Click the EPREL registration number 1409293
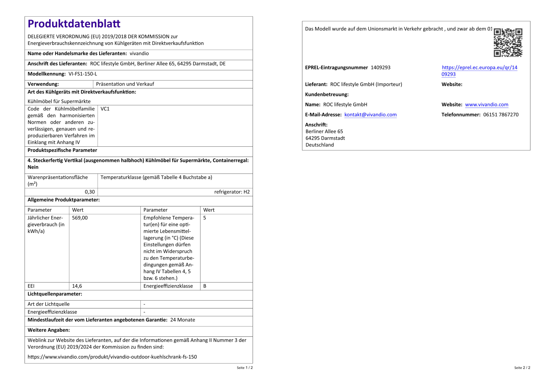The width and height of the screenshot is (555, 392). [380, 68]
